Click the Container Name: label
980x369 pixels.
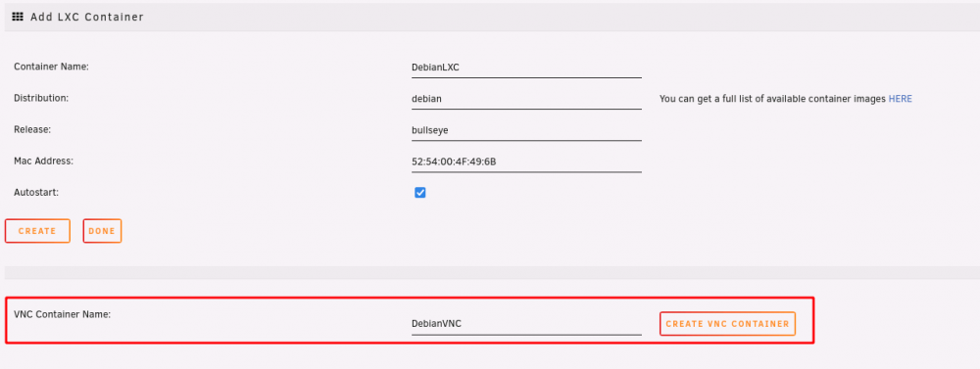tap(51, 67)
